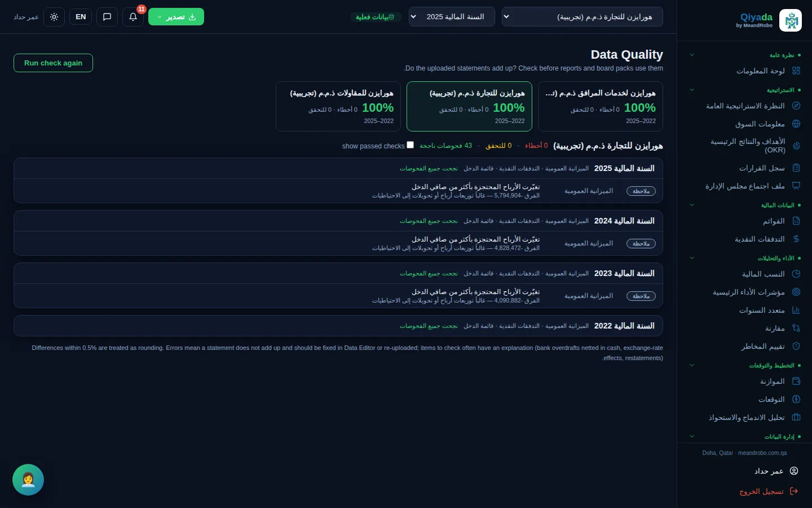812x508 pixels.
Task: Select the مؤشرات الأداء الرئيسية target icon
Action: coord(796,292)
